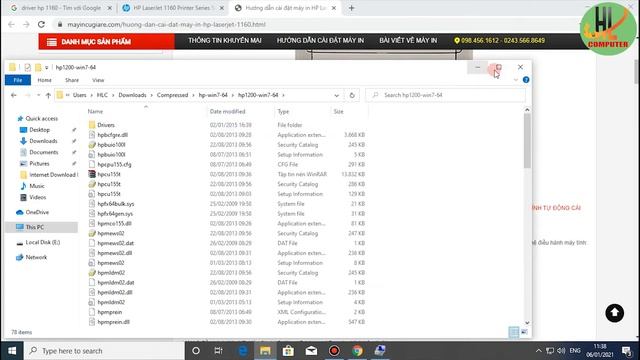Select the hpfx64bulk.sys file
Viewport: 640px width, 360px height.
pyautogui.click(x=116, y=204)
